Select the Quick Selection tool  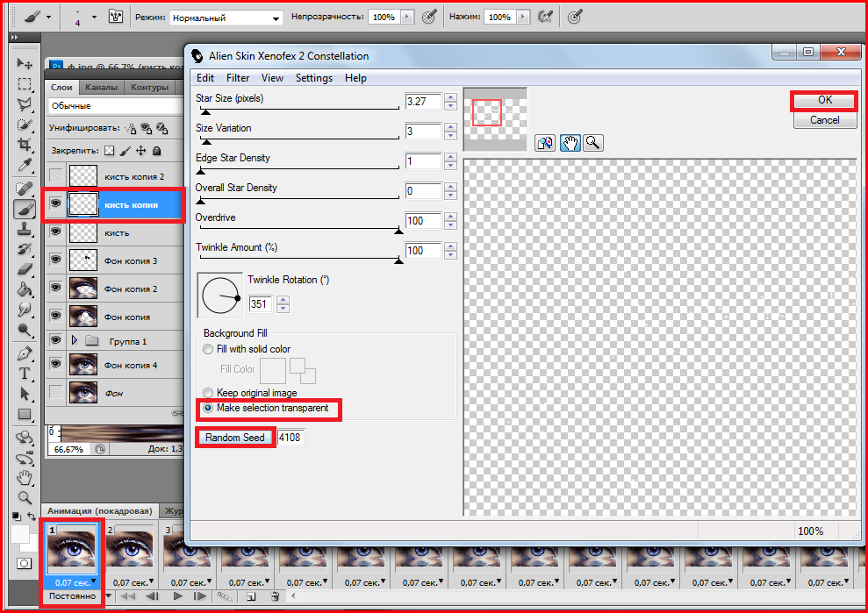[x=25, y=125]
